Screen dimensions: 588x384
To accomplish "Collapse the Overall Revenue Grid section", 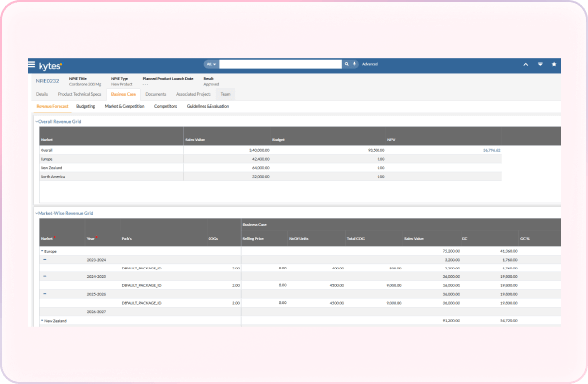I will [x=37, y=122].
